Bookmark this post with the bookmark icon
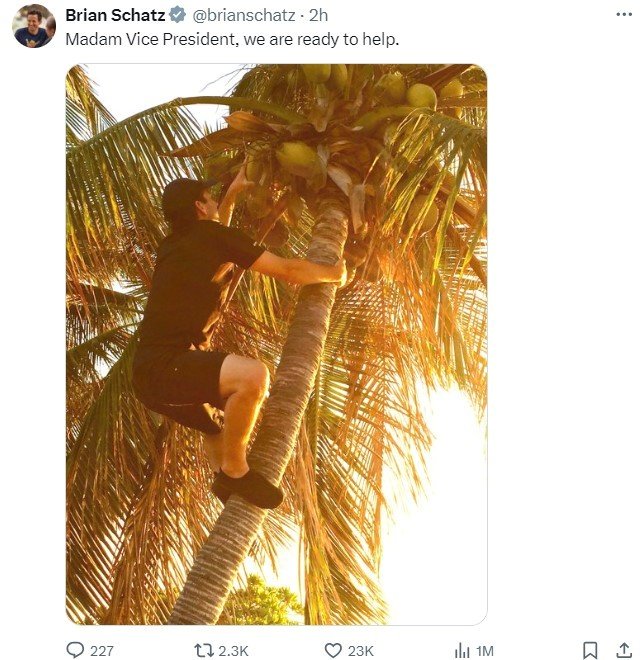Screen dimensions: 640x660 click(590, 650)
